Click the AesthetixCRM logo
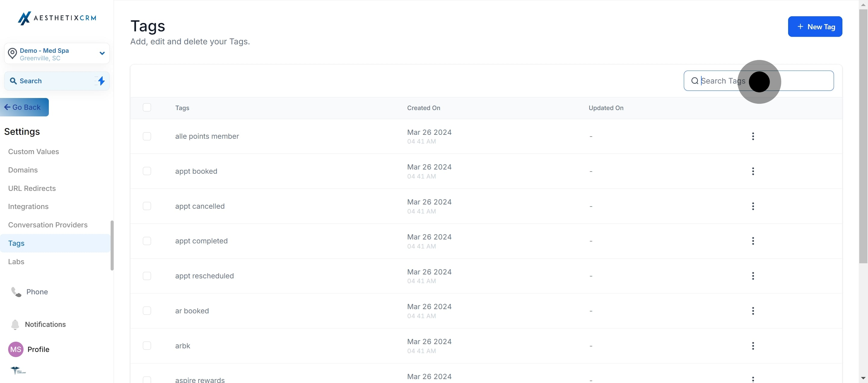Viewport: 868px width, 383px height. click(57, 18)
